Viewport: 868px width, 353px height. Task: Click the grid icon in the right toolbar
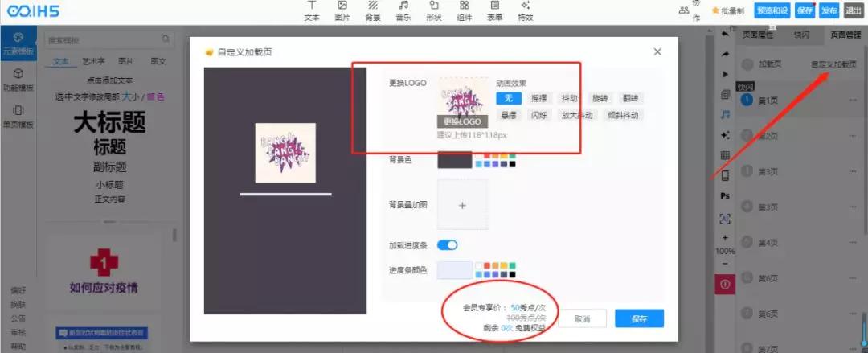pyautogui.click(x=725, y=155)
